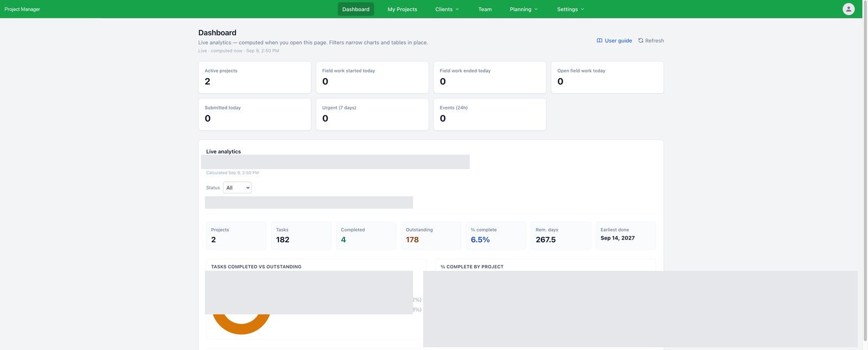Click the Tasks value 182

tap(283, 239)
